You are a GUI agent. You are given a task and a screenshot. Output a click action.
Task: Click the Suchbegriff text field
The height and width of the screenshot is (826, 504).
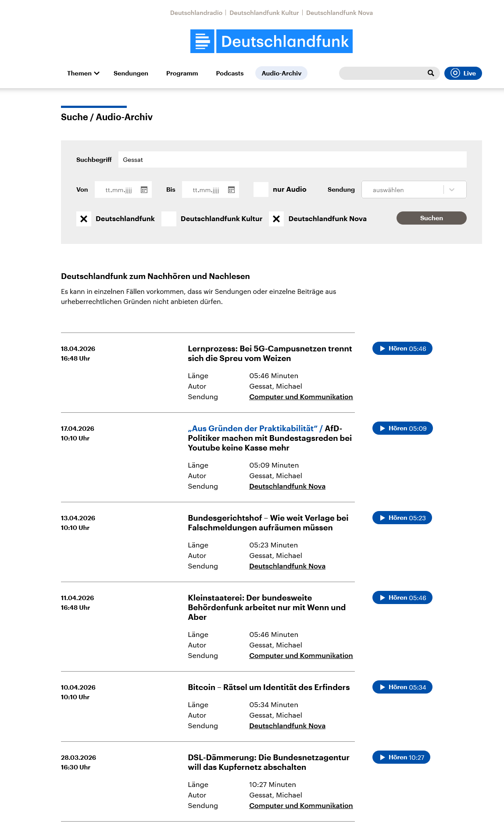(x=292, y=160)
